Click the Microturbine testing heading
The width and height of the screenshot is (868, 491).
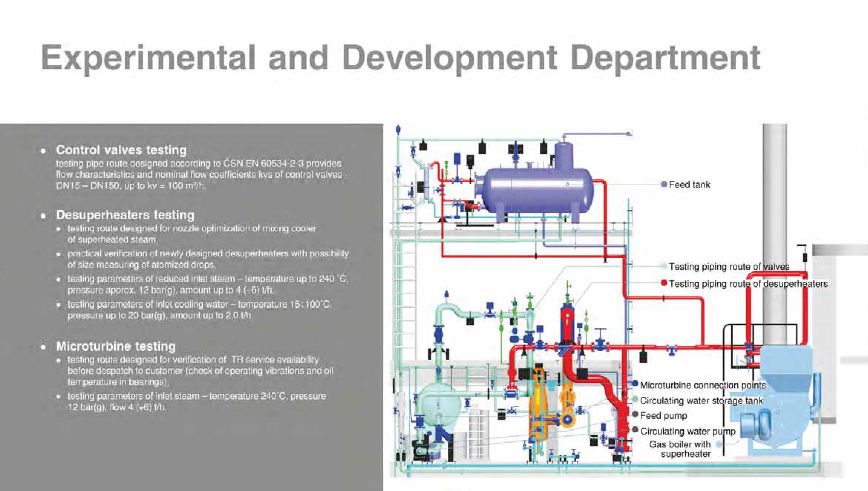click(116, 346)
